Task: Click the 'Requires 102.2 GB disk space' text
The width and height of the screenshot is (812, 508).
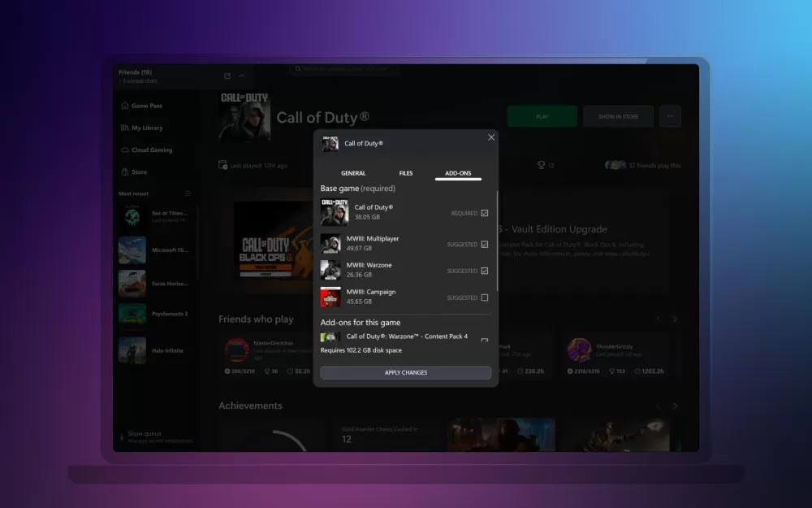Action: point(361,350)
